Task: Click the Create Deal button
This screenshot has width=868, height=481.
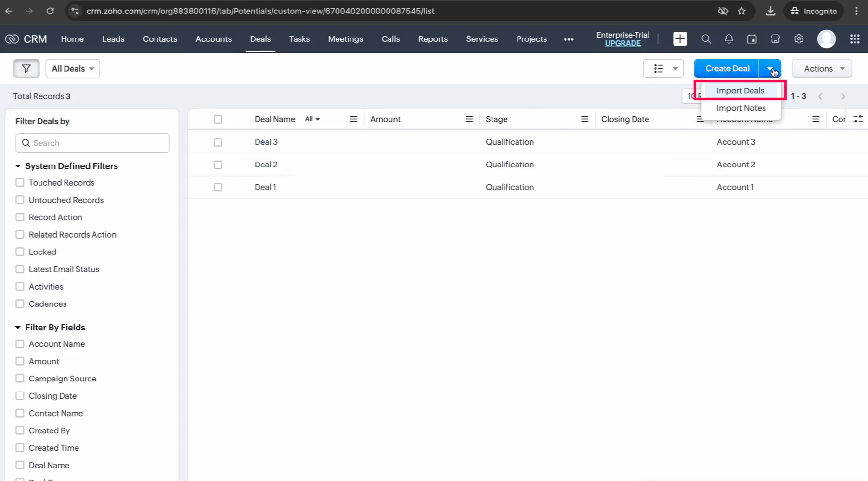Action: 726,69
